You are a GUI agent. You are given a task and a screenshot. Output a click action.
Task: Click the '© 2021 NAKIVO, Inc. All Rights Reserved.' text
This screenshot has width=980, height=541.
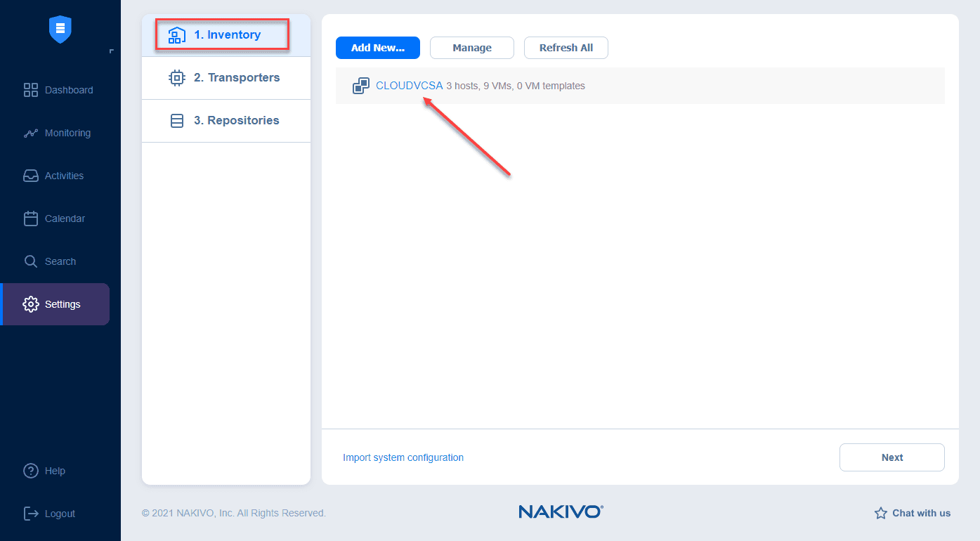[x=234, y=513]
